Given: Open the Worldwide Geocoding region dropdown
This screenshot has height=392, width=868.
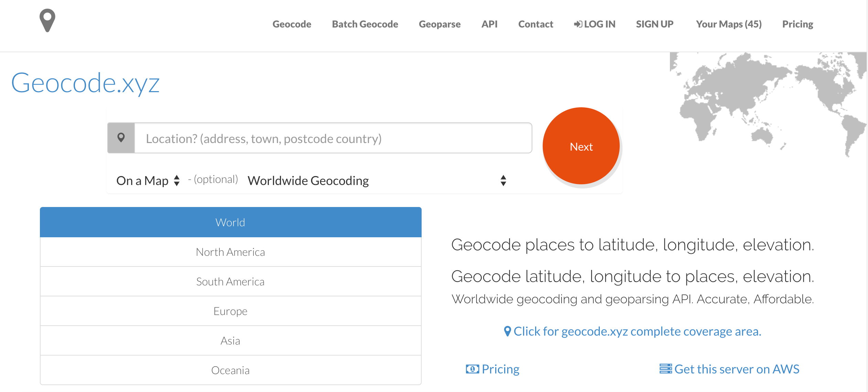Looking at the screenshot, I should (x=377, y=181).
